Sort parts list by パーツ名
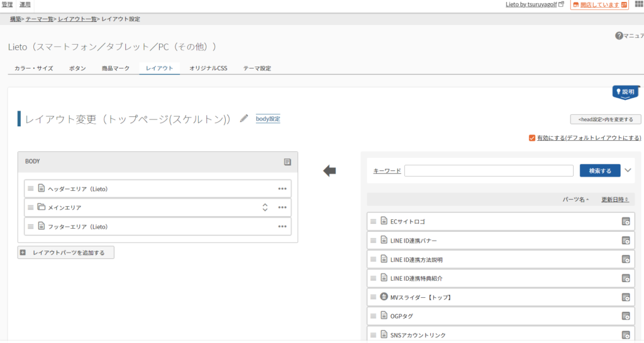This screenshot has width=644, height=343. click(575, 199)
